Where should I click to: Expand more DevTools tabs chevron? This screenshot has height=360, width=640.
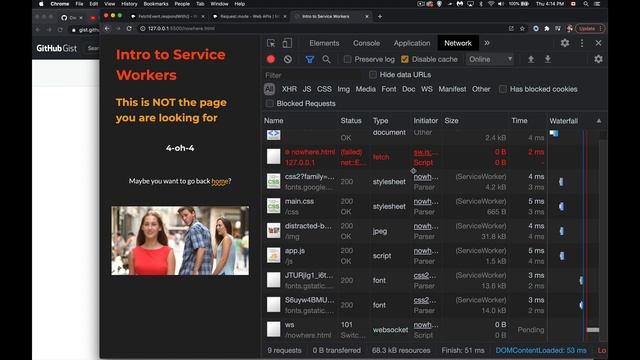click(x=487, y=43)
